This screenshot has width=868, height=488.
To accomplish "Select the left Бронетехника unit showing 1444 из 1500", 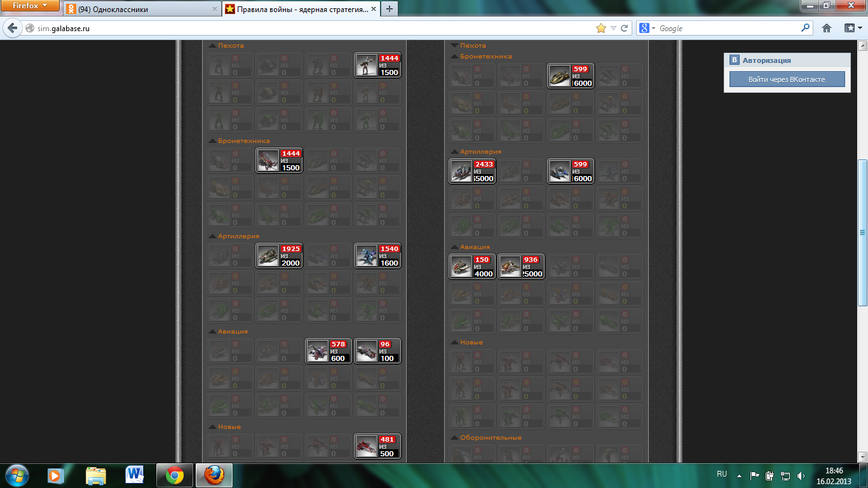I will point(279,160).
